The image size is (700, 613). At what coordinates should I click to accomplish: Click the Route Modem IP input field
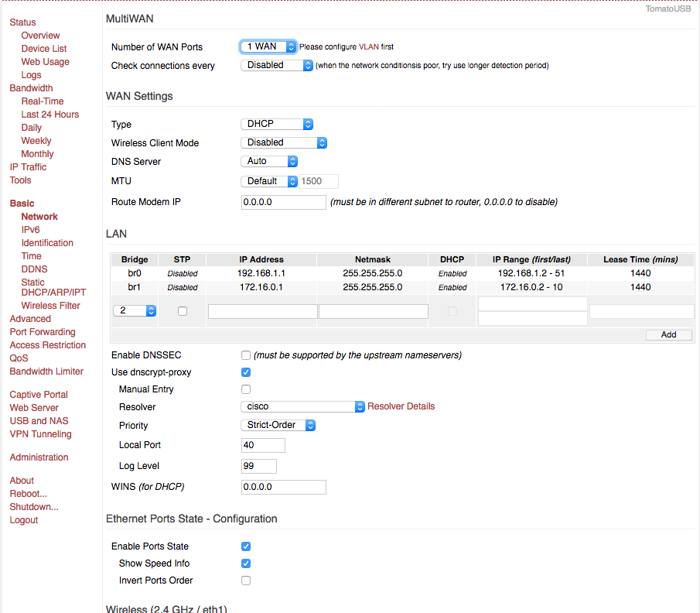pyautogui.click(x=283, y=200)
